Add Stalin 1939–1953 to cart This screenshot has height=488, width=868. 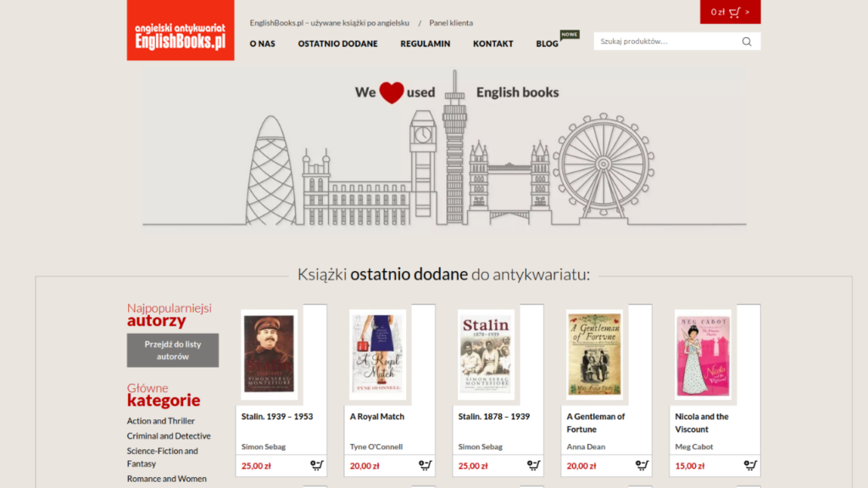(317, 465)
